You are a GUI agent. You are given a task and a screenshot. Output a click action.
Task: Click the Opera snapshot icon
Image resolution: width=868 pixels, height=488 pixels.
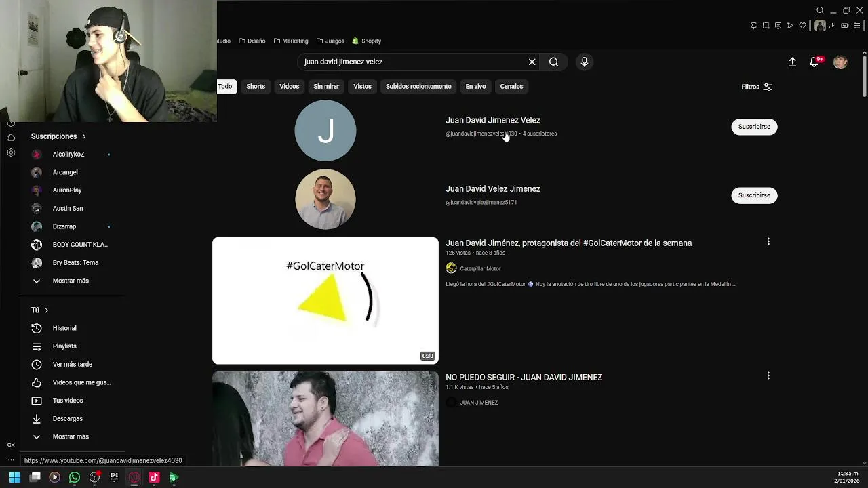coord(766,26)
